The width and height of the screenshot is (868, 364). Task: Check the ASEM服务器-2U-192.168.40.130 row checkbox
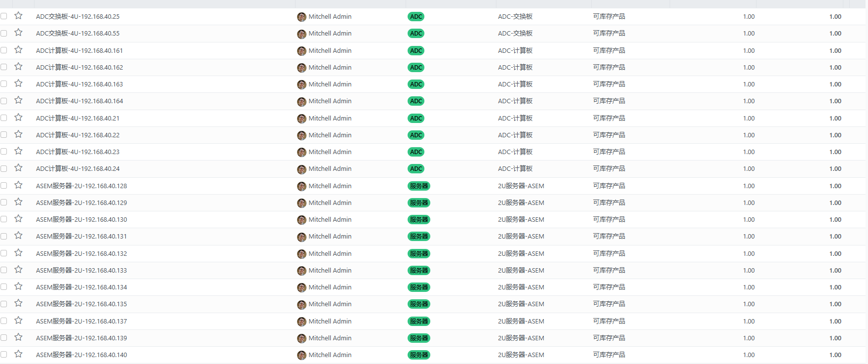(x=4, y=219)
